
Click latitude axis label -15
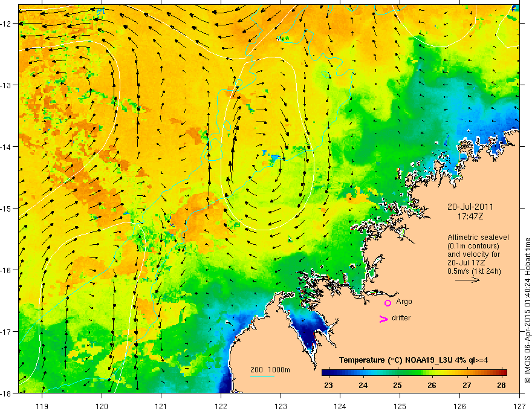pos(7,208)
